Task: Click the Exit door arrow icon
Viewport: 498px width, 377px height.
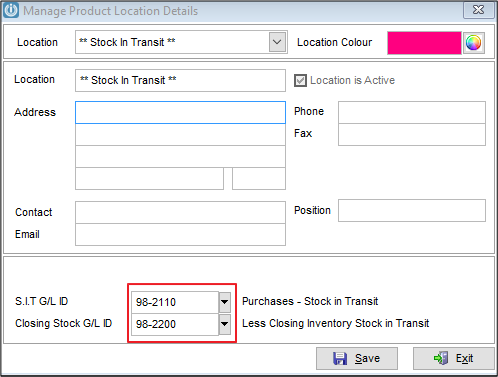Action: coord(441,358)
